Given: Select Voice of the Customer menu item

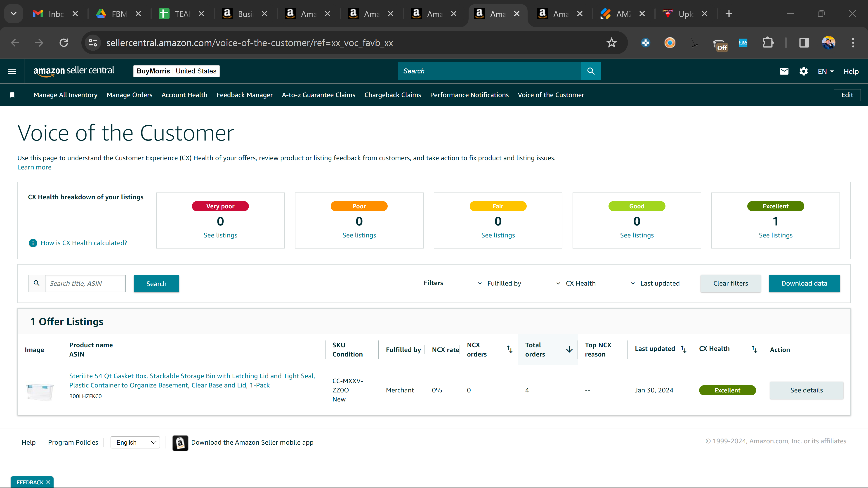Looking at the screenshot, I should [551, 95].
